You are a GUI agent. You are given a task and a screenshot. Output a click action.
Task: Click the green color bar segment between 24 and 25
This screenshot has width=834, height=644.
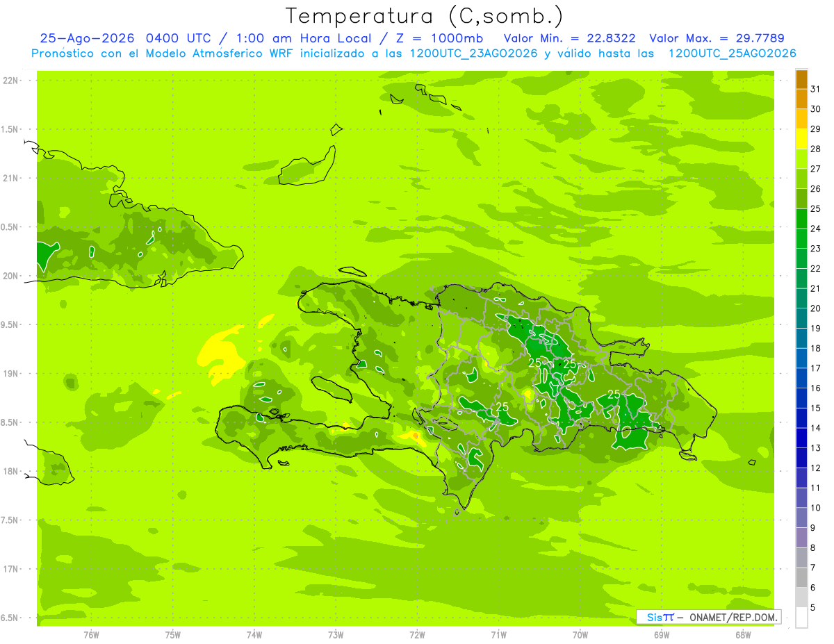801,219
